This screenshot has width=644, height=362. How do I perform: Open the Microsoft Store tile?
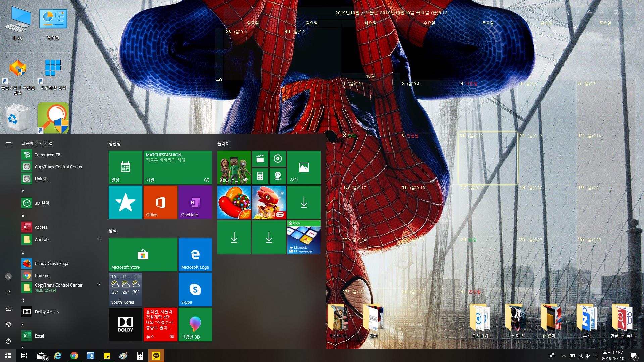click(143, 255)
